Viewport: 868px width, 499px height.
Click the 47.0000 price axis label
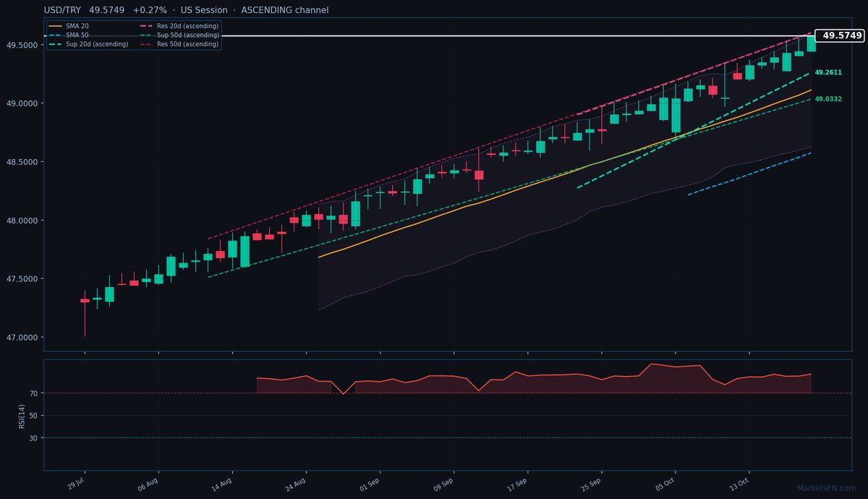point(22,338)
